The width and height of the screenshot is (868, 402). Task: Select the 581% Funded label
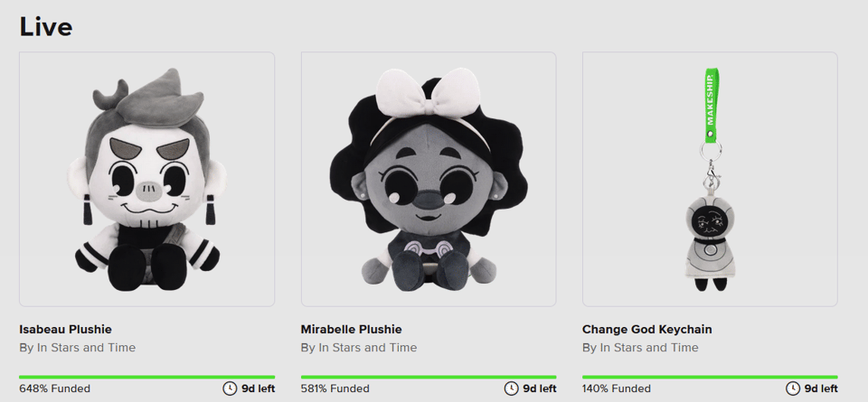point(335,388)
